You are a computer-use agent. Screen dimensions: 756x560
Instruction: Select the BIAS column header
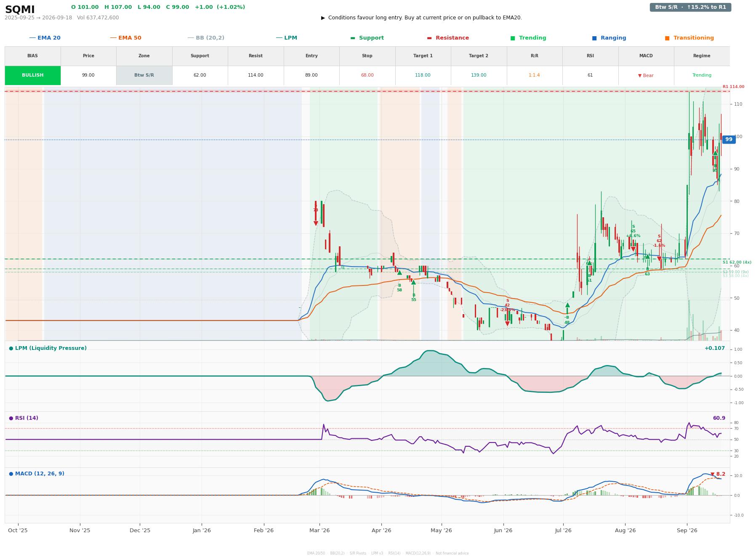tap(33, 56)
